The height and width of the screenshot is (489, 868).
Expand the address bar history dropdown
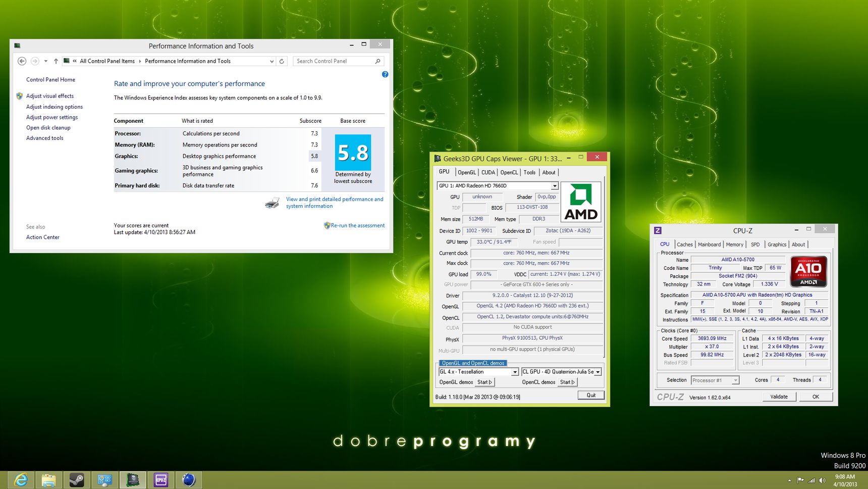[x=272, y=61]
